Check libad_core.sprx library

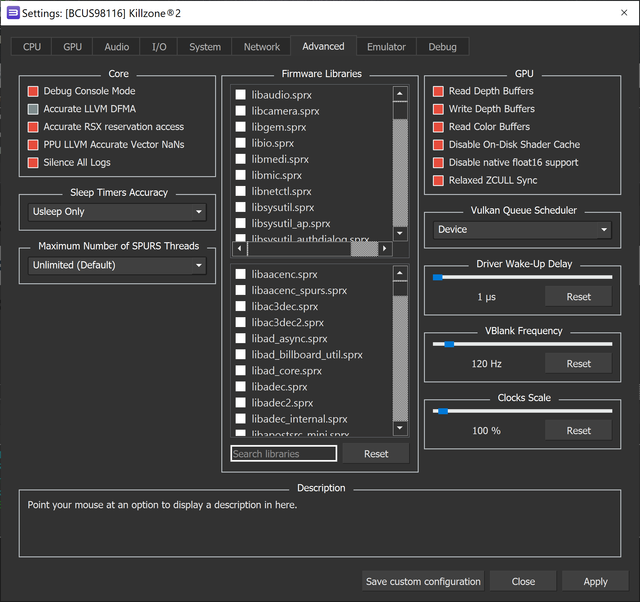click(x=241, y=371)
